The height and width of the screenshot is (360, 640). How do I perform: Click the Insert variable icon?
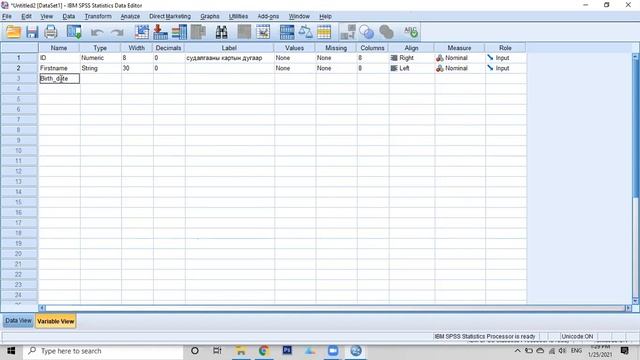(x=263, y=32)
